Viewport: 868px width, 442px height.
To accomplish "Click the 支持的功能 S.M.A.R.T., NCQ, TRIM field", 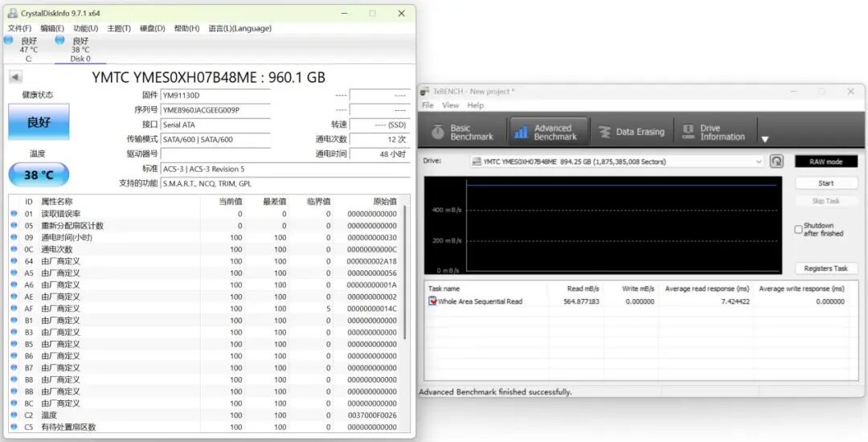I will tap(285, 183).
